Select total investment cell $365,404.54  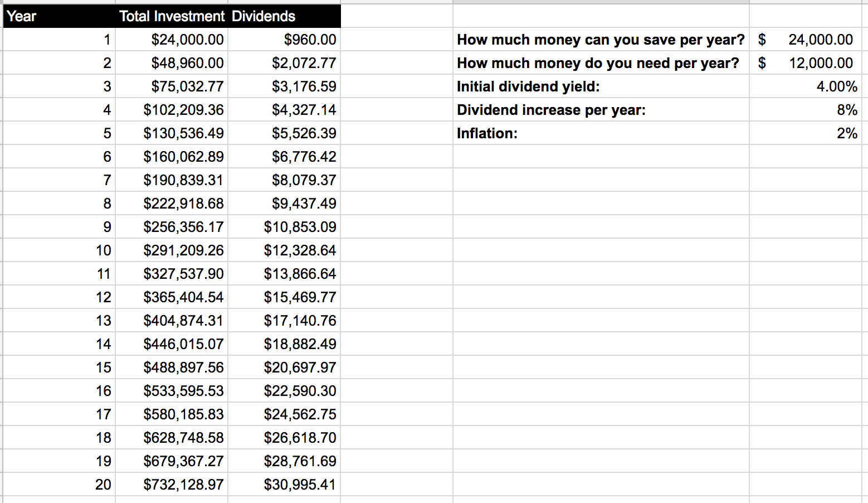[x=172, y=297]
